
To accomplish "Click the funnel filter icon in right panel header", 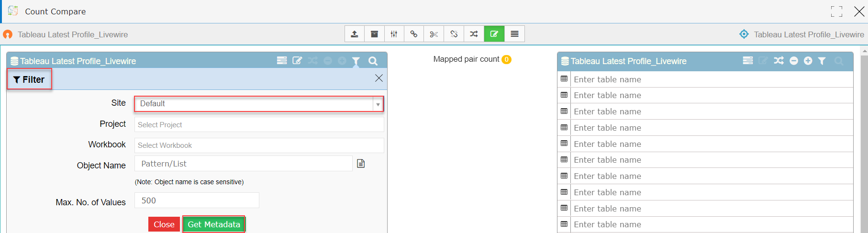I will pyautogui.click(x=822, y=61).
